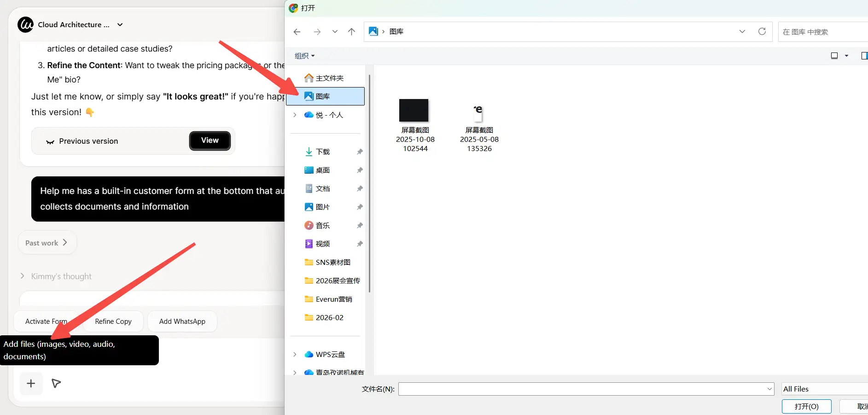The height and width of the screenshot is (415, 868).
Task: Click the back navigation arrow in the file dialog
Action: coord(297,31)
